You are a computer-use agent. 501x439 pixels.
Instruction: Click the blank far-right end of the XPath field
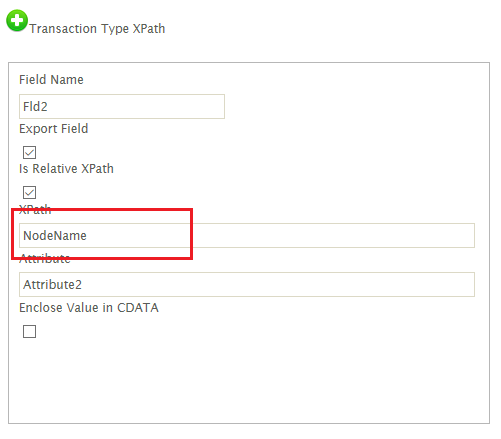click(460, 235)
